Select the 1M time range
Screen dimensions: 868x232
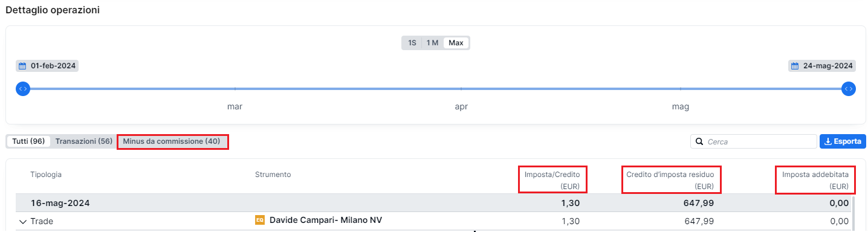pyautogui.click(x=432, y=43)
